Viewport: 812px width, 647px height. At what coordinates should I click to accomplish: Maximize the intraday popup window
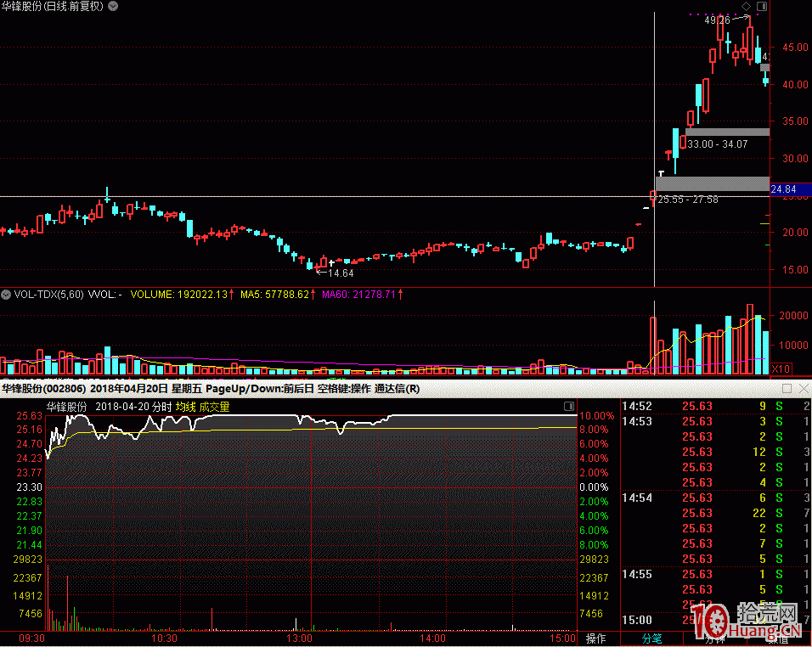pos(787,389)
